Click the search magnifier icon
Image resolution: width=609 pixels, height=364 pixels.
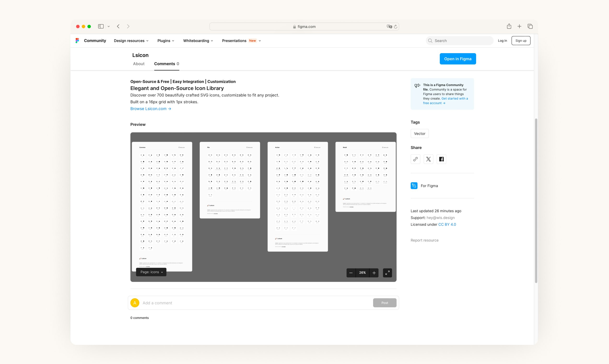430,41
